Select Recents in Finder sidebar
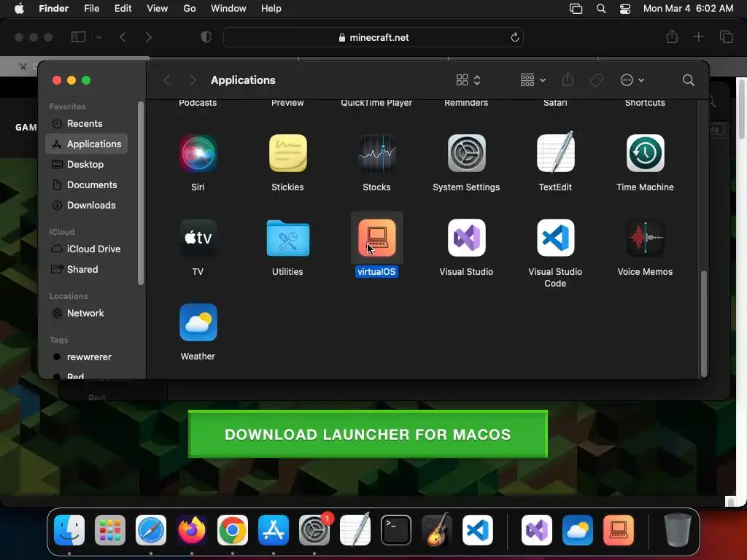This screenshot has width=747, height=560. point(86,123)
